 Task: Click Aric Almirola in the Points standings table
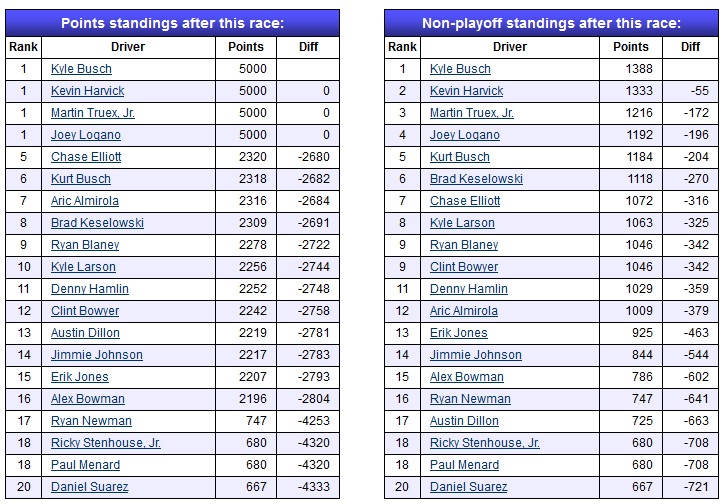pos(86,201)
